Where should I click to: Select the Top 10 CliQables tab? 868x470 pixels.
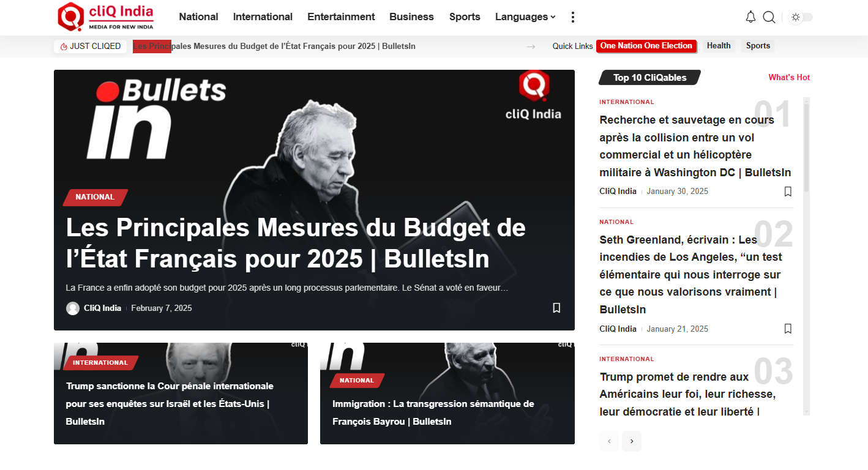[649, 78]
